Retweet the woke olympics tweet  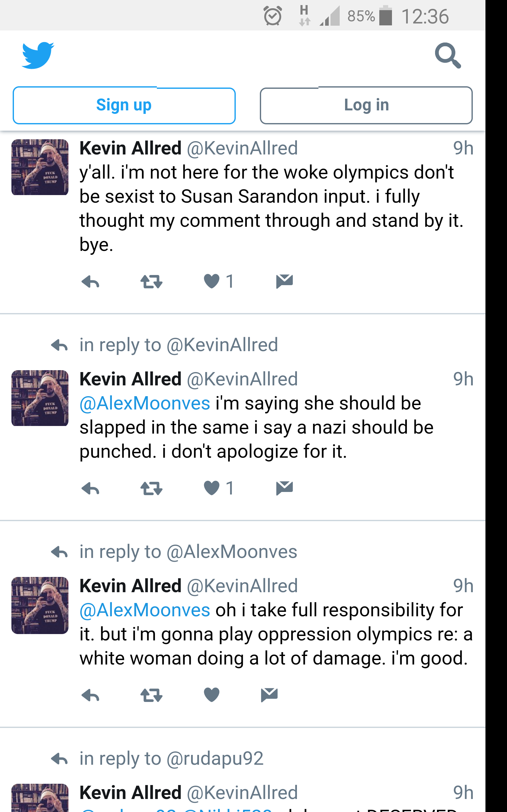click(x=151, y=282)
